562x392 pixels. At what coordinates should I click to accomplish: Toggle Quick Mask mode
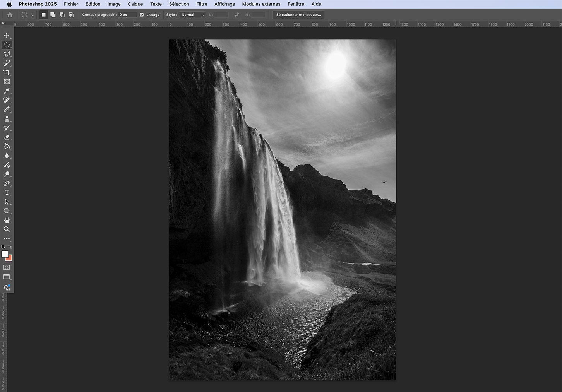[x=7, y=267]
